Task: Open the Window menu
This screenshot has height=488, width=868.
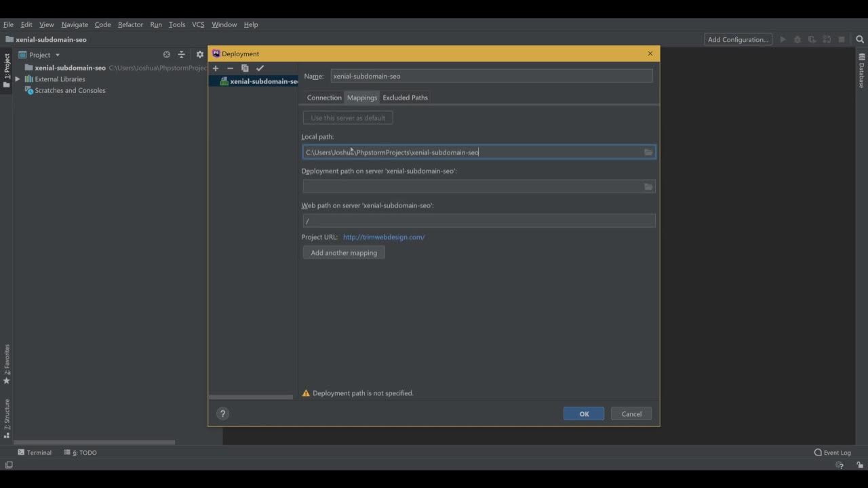Action: [x=224, y=24]
